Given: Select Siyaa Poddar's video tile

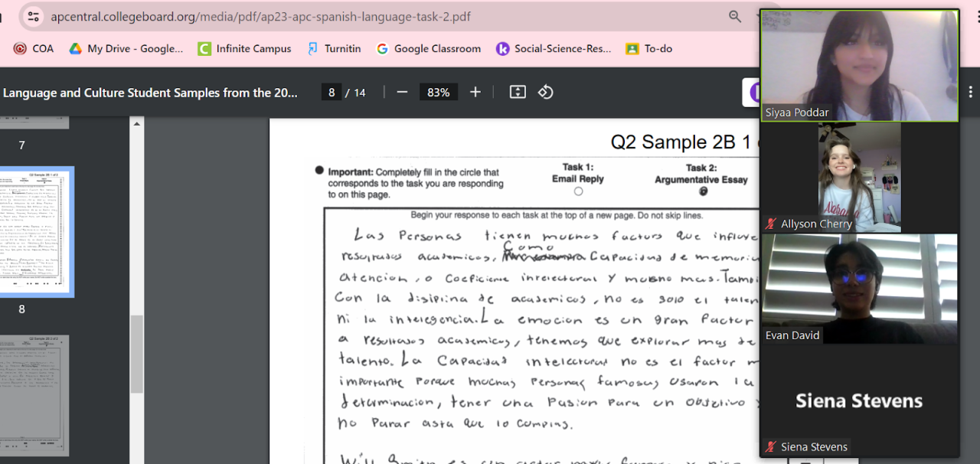Looking at the screenshot, I should [x=859, y=65].
